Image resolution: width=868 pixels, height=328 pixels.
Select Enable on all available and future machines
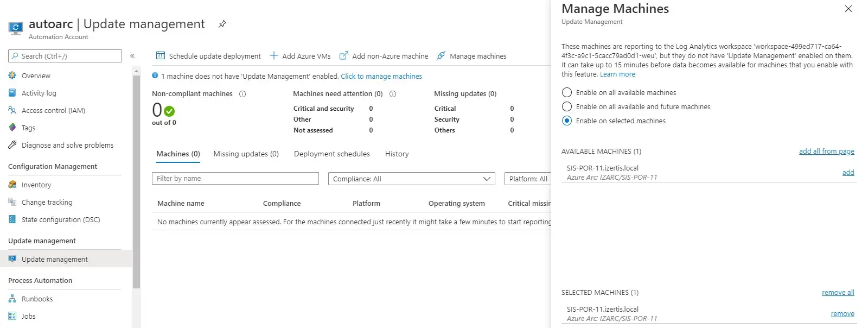567,106
